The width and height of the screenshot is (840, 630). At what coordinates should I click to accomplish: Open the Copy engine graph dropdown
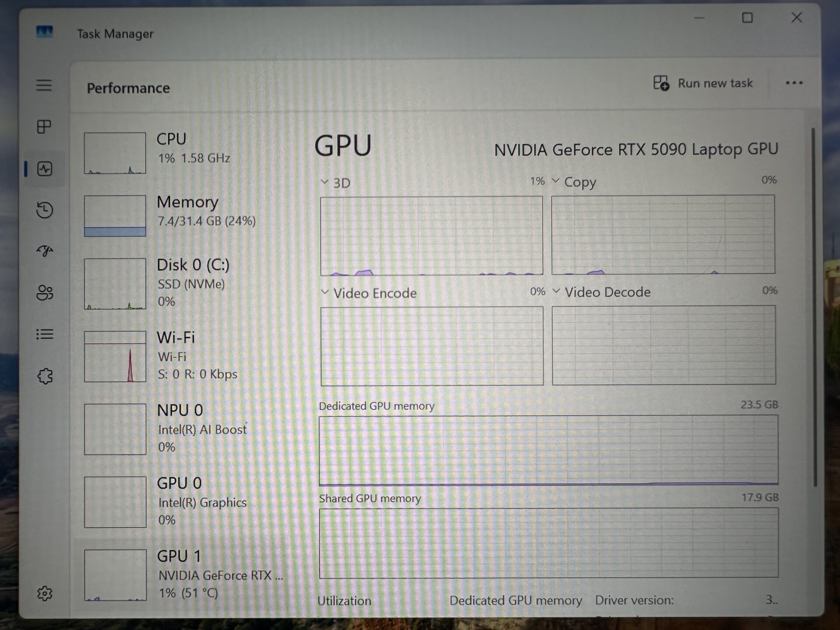coord(556,181)
